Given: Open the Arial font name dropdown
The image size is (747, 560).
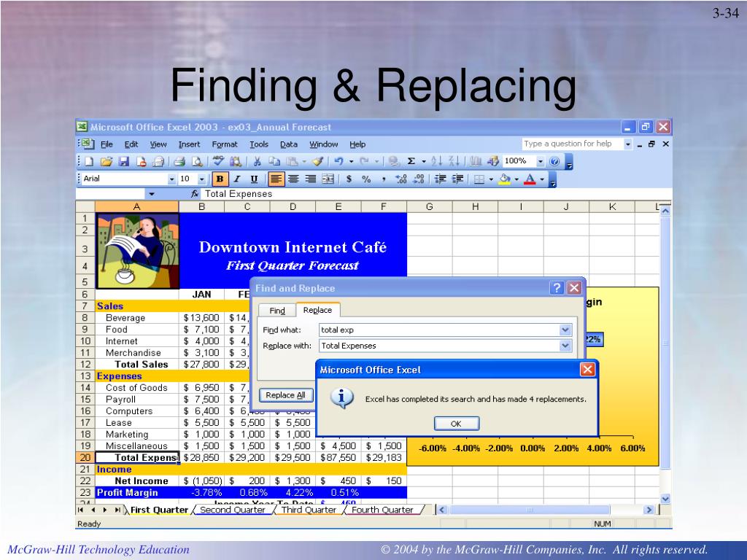Looking at the screenshot, I should (x=171, y=179).
